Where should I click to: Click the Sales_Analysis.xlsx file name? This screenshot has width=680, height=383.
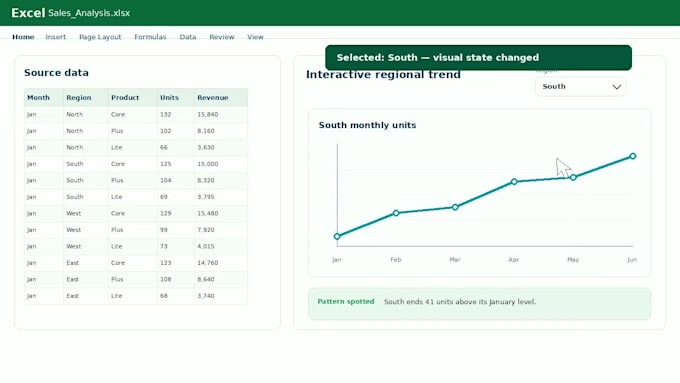[89, 13]
